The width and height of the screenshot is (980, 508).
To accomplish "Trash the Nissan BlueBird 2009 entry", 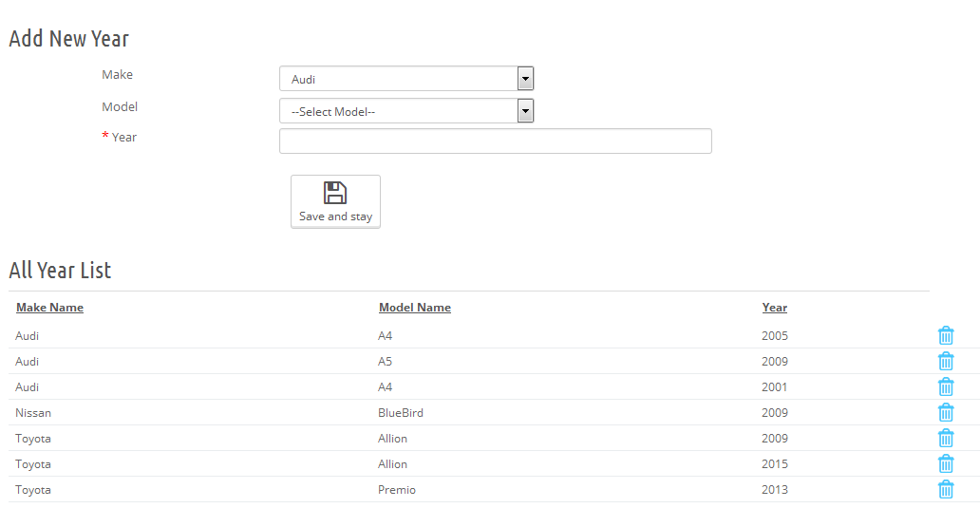I will tap(946, 412).
